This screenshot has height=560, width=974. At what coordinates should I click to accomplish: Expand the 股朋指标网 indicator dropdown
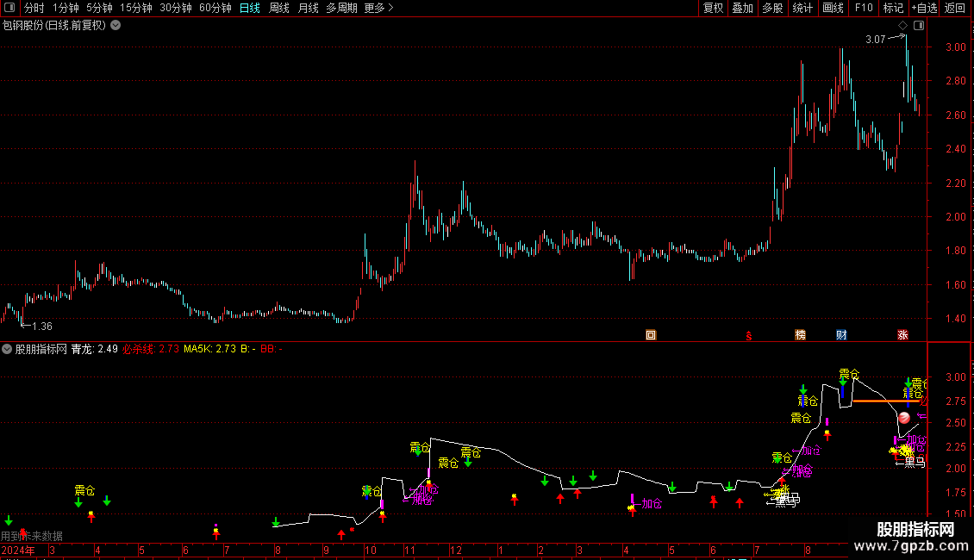tap(7, 349)
